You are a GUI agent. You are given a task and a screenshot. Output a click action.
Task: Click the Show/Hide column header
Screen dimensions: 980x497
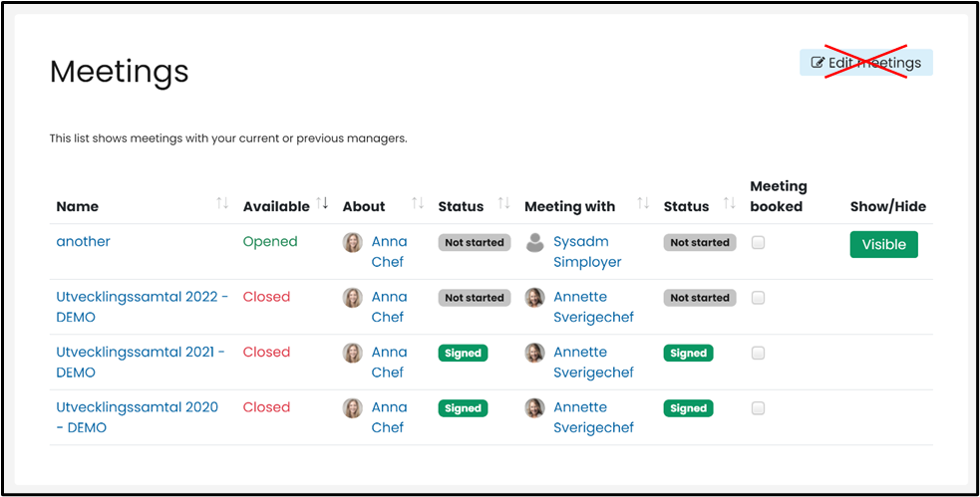coord(887,206)
